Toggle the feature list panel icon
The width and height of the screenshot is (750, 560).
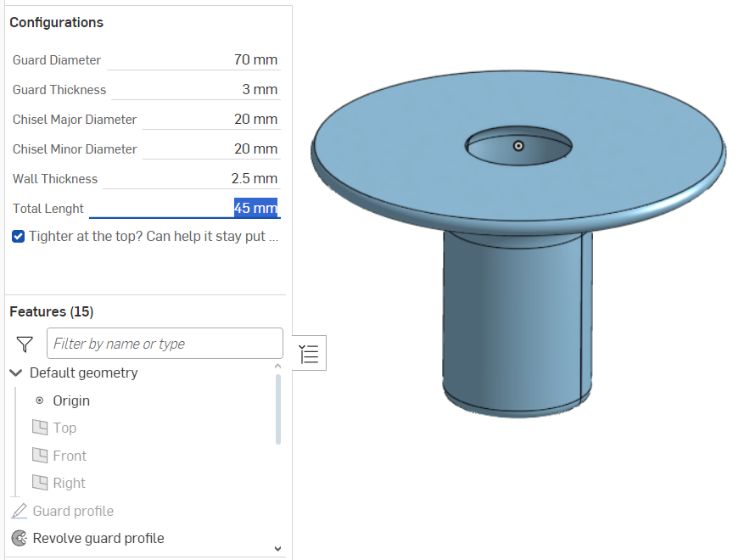pyautogui.click(x=309, y=354)
